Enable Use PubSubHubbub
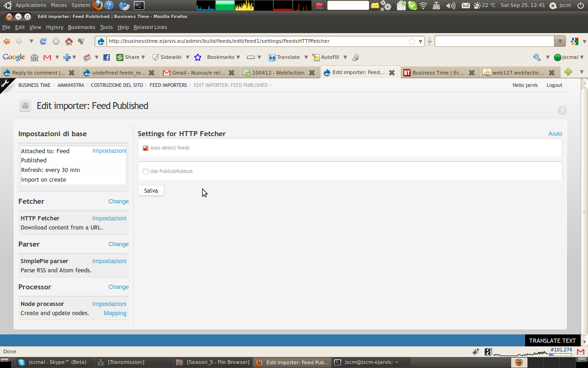Screen dimensions: 588x368 click(x=146, y=171)
